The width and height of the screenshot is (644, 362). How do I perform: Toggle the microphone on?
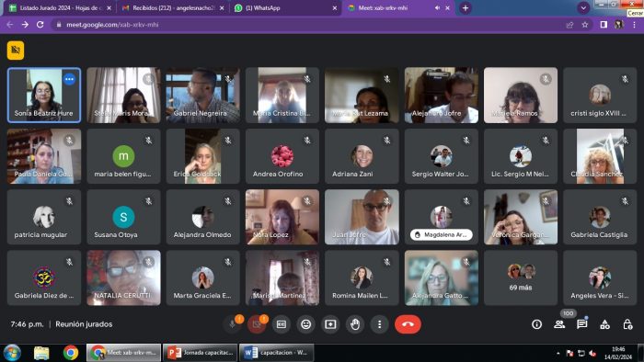pyautogui.click(x=232, y=324)
